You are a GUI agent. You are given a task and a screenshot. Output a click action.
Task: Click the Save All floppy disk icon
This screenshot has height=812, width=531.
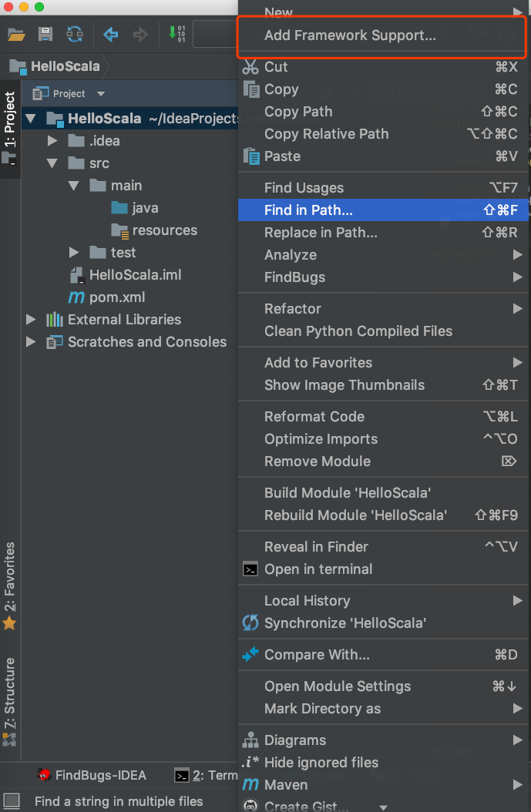coord(45,35)
